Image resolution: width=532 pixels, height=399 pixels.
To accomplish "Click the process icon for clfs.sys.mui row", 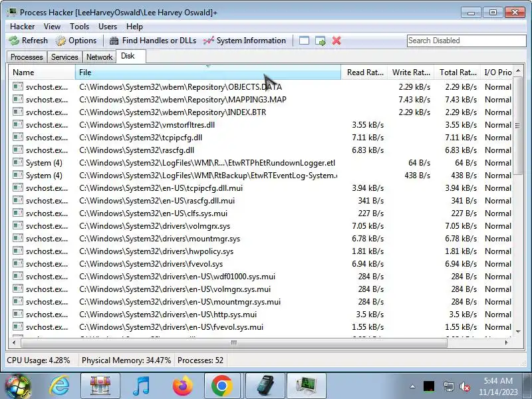I will (x=18, y=213).
